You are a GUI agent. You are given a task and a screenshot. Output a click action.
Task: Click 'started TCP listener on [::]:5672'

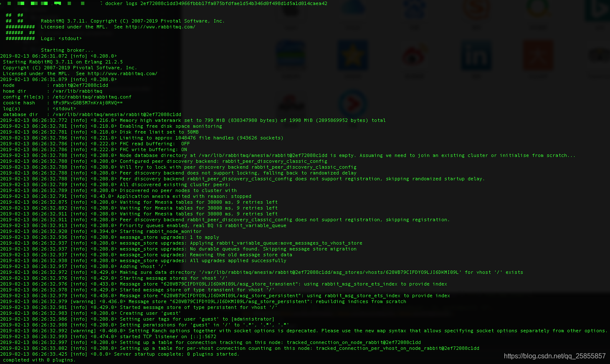pos(168,336)
